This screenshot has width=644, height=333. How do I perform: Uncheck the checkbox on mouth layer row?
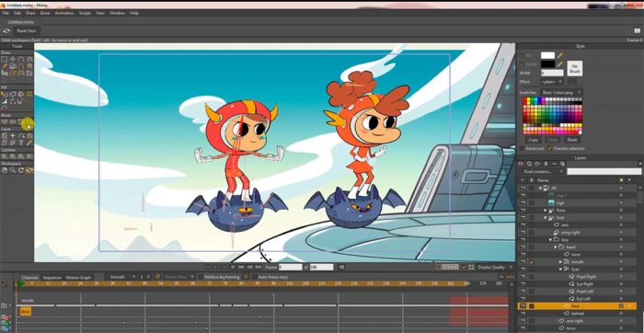532,262
